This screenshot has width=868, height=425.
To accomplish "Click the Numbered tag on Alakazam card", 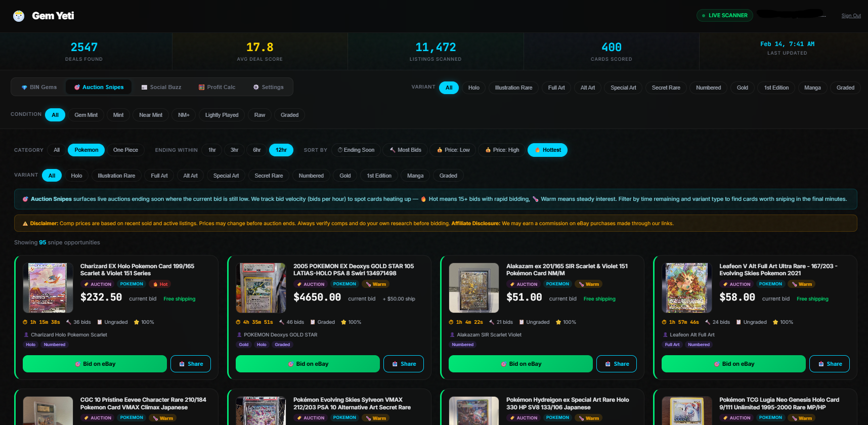I will [463, 345].
